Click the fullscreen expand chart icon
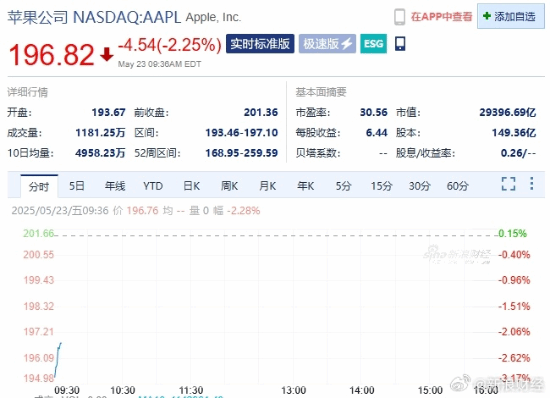This screenshot has height=398, width=550. (508, 184)
